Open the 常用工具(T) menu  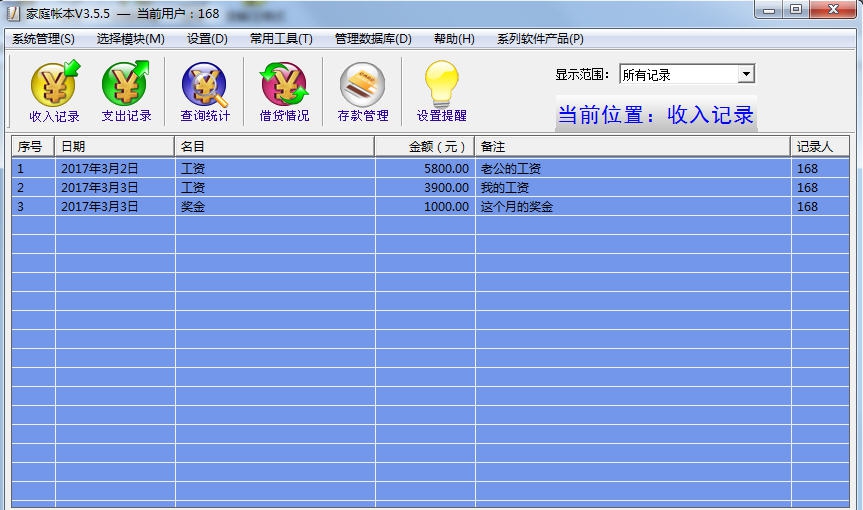[281, 39]
